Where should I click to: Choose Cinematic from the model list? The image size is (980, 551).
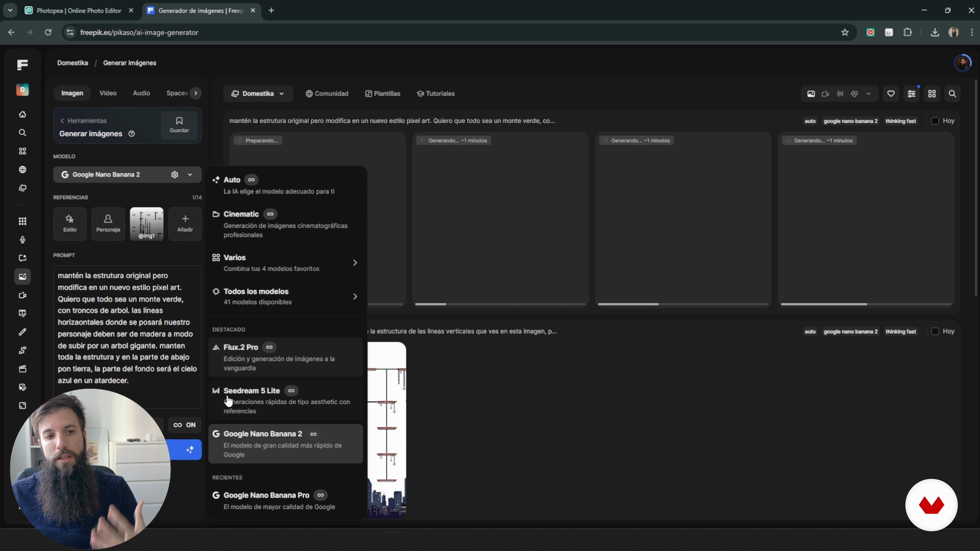coord(286,224)
